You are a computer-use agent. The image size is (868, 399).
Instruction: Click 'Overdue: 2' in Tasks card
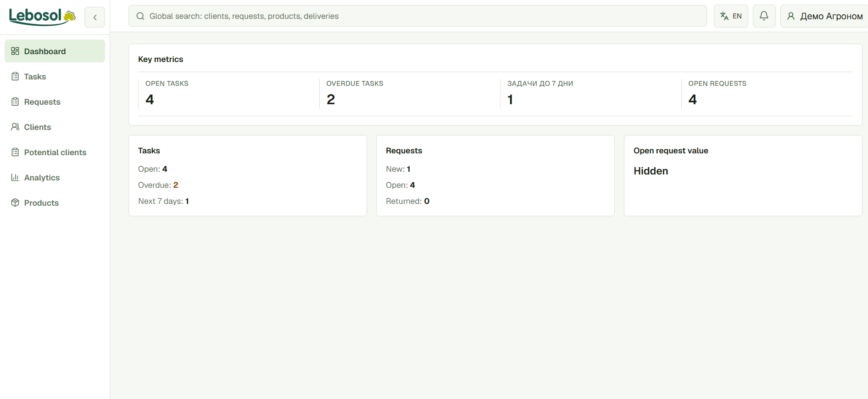click(158, 185)
